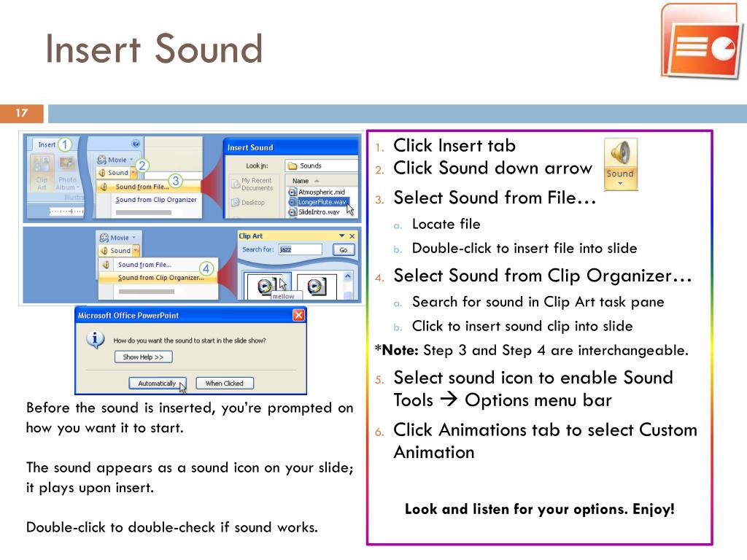Viewport: 747px width, 560px height.
Task: Click the Insert Sound slide title
Action: tap(154, 48)
